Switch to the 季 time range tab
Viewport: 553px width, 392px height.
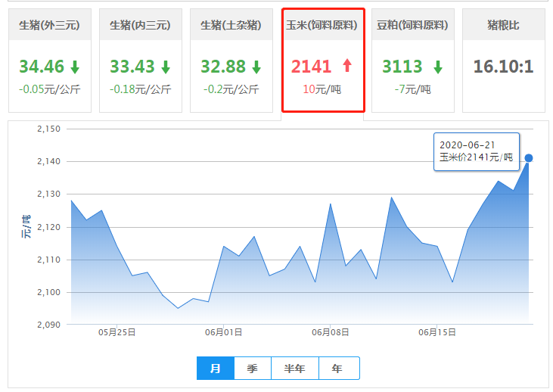[x=252, y=369]
